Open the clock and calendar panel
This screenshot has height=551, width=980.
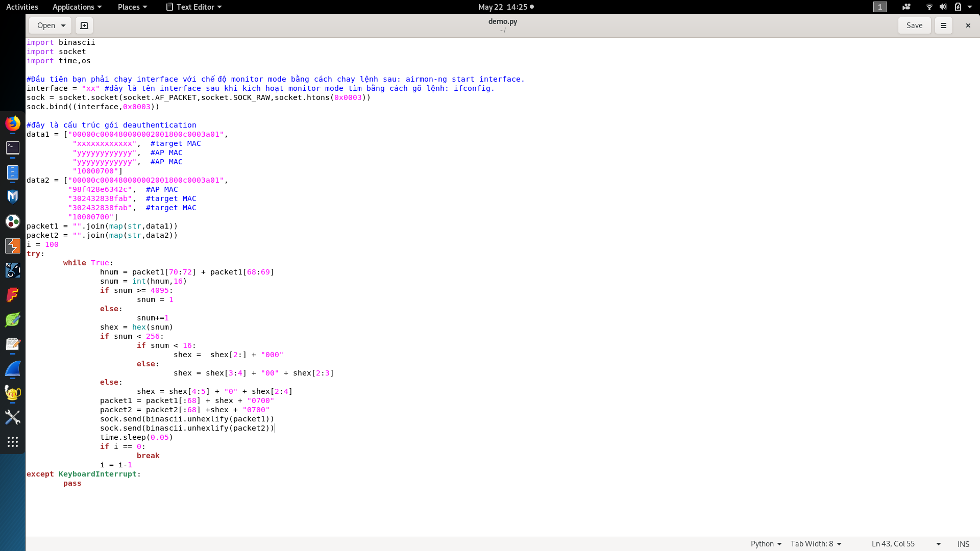pyautogui.click(x=506, y=7)
